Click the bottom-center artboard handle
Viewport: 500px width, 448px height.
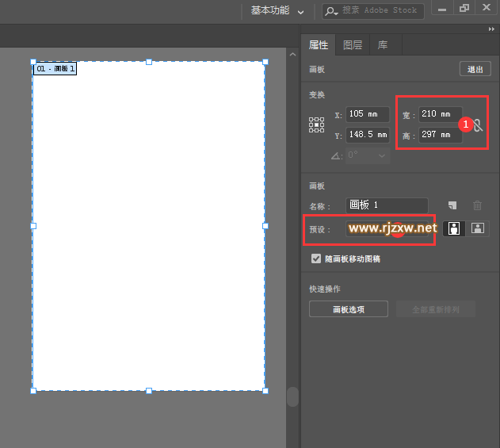tap(149, 391)
